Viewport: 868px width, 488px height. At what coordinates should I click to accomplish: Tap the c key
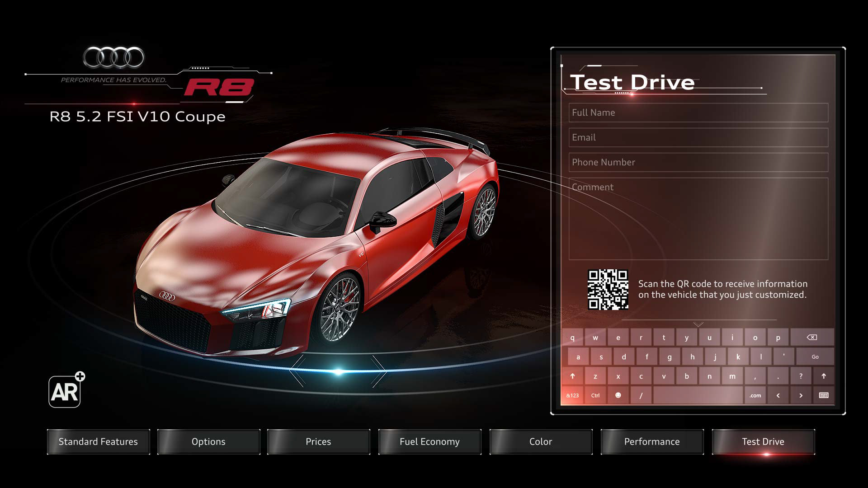pyautogui.click(x=641, y=376)
